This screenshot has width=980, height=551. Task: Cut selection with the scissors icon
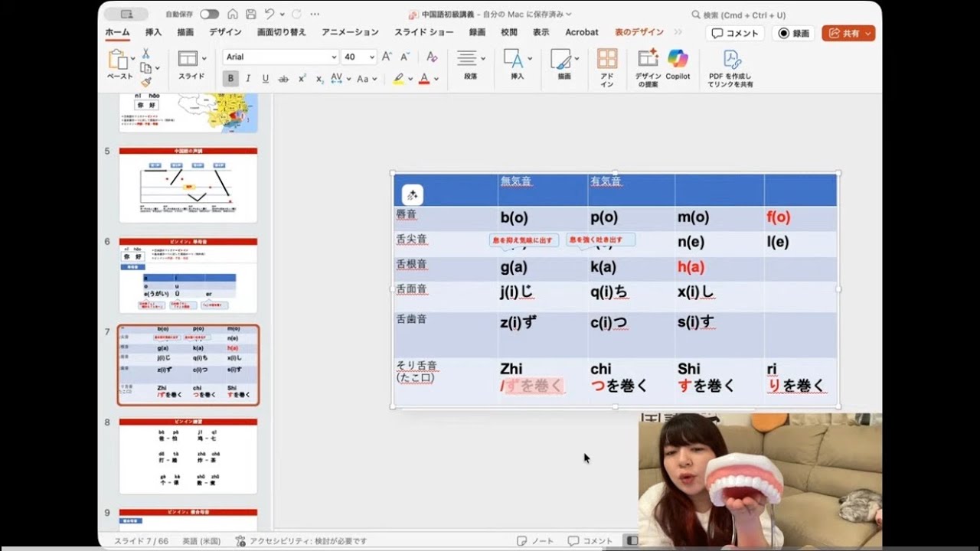tap(145, 54)
